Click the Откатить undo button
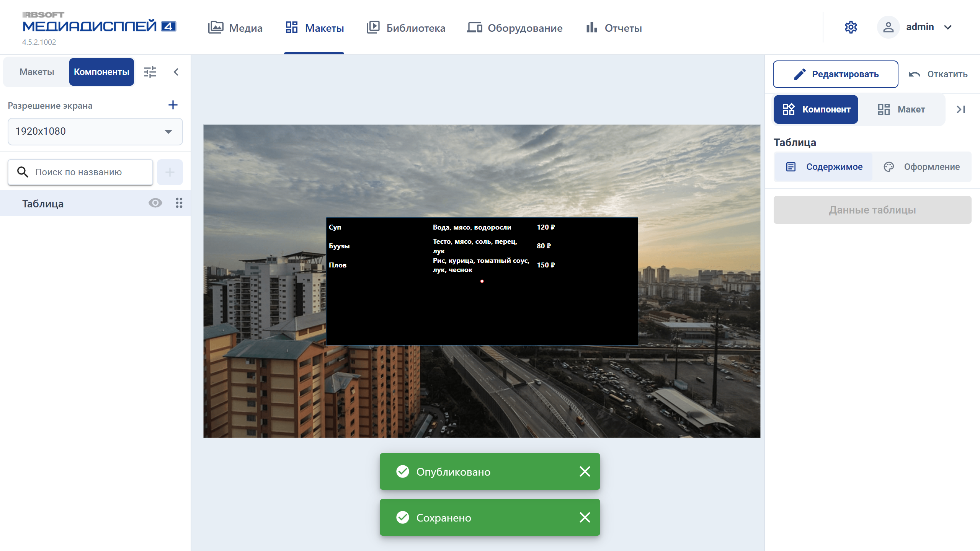The image size is (980, 551). (938, 74)
